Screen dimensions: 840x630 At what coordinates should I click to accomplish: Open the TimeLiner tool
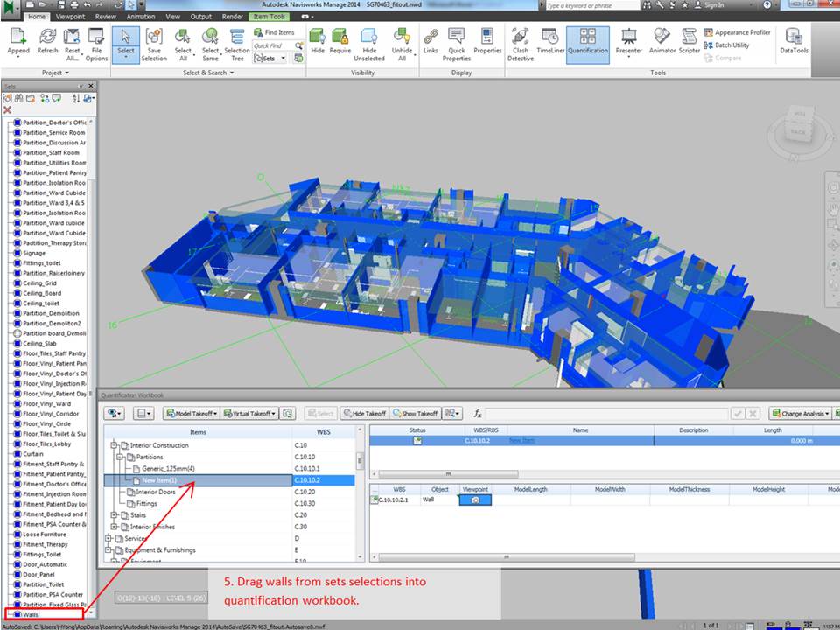pyautogui.click(x=550, y=41)
